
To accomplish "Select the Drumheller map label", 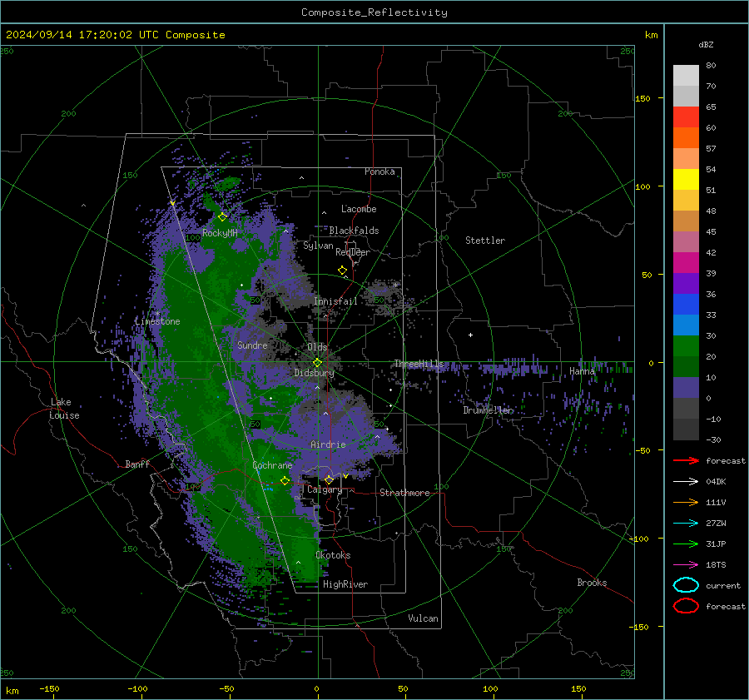I will (x=488, y=410).
